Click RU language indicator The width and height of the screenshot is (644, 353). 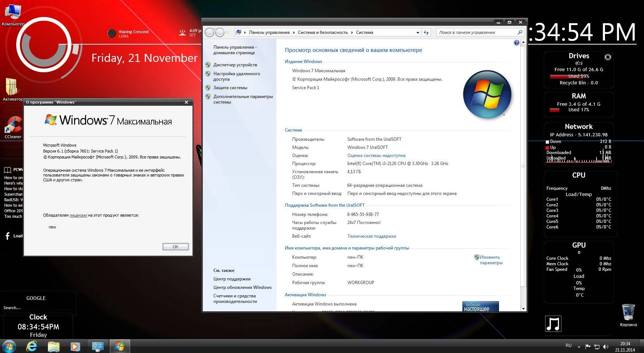pos(569,346)
